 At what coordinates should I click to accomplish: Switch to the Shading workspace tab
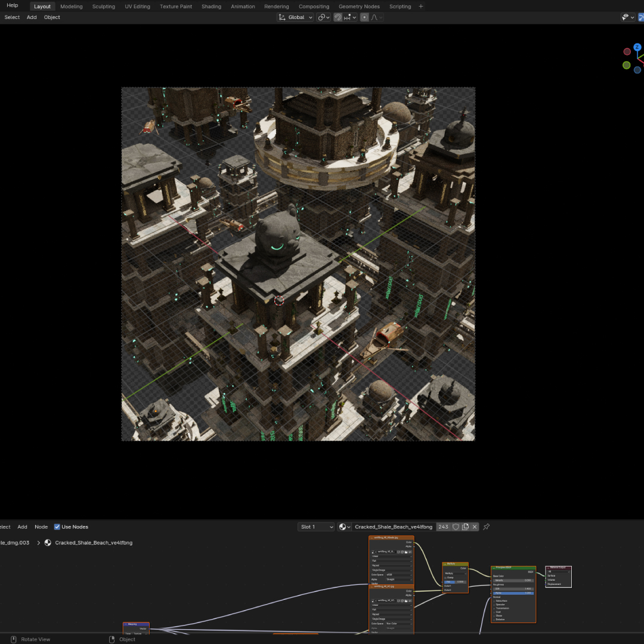point(211,7)
